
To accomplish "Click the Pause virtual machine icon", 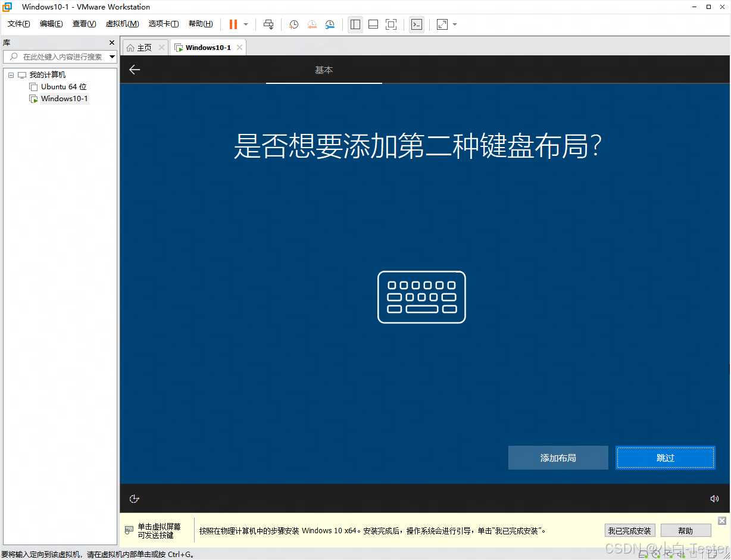I will point(233,24).
